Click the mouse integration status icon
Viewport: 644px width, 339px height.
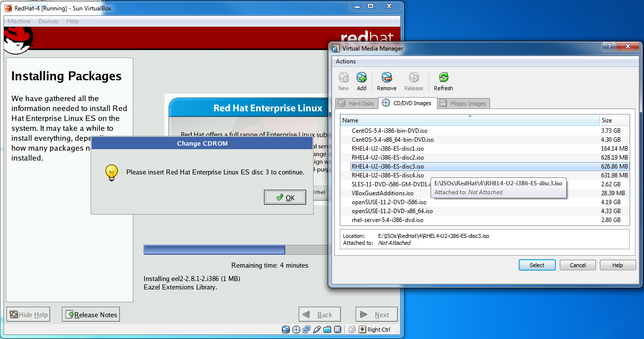(x=352, y=330)
